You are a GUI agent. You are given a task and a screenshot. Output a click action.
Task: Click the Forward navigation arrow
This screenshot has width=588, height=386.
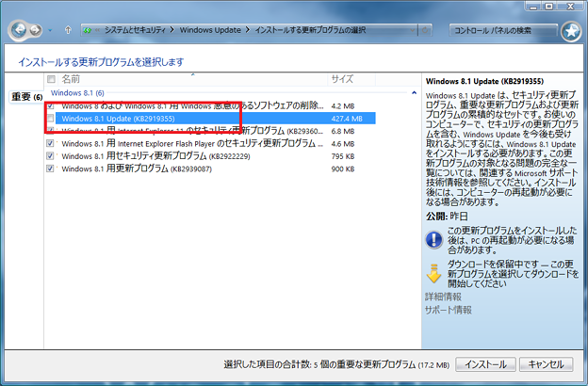(35, 29)
